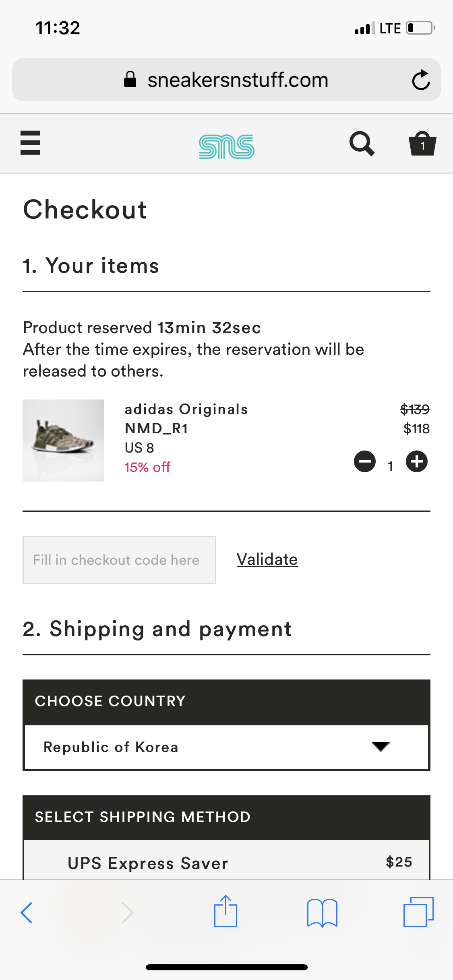Go back with browser back arrow

(27, 912)
